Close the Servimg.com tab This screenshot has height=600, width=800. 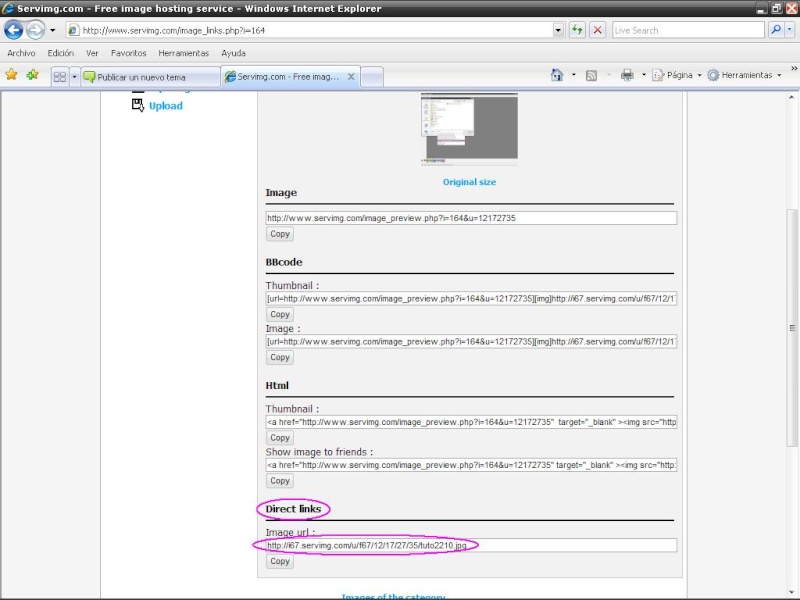pyautogui.click(x=351, y=77)
